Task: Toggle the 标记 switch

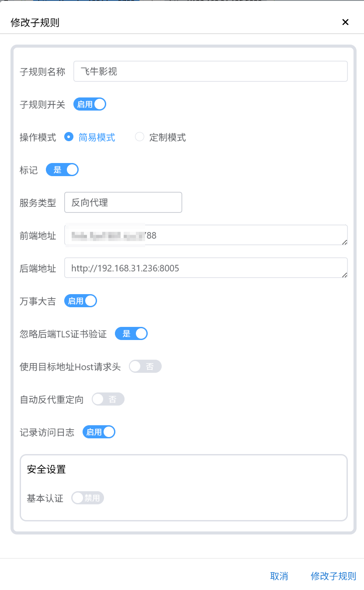Action: pyautogui.click(x=62, y=170)
